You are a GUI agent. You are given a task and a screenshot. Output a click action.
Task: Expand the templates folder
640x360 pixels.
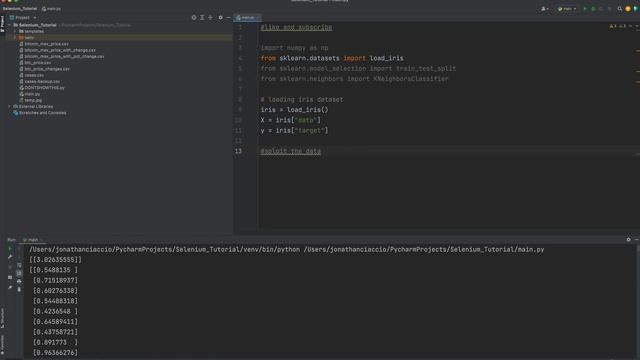pyautogui.click(x=16, y=31)
